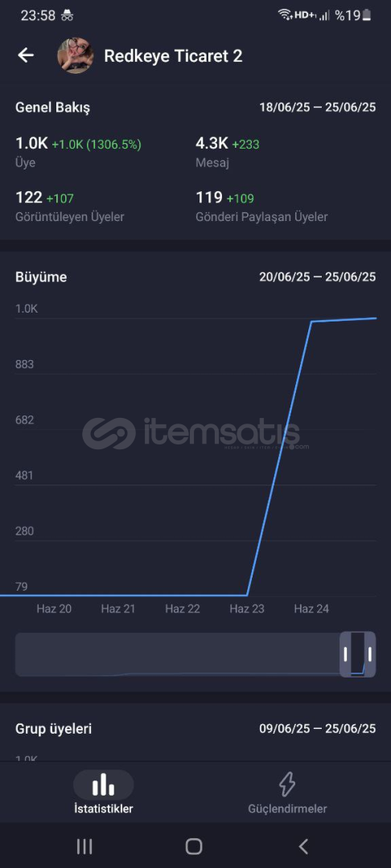Viewport: 391px width, 868px height.
Task: Tap the Android back navigation chevron
Action: pyautogui.click(x=303, y=845)
